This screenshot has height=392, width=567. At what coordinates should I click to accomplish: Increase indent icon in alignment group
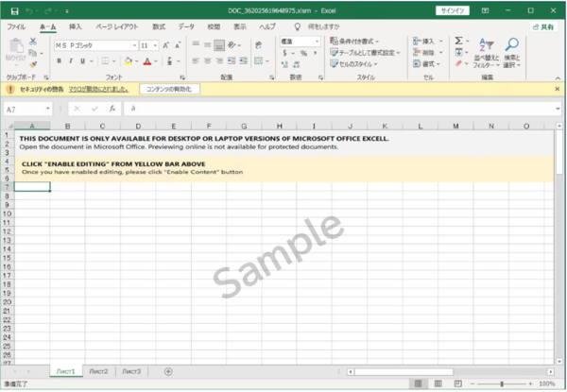[x=244, y=60]
